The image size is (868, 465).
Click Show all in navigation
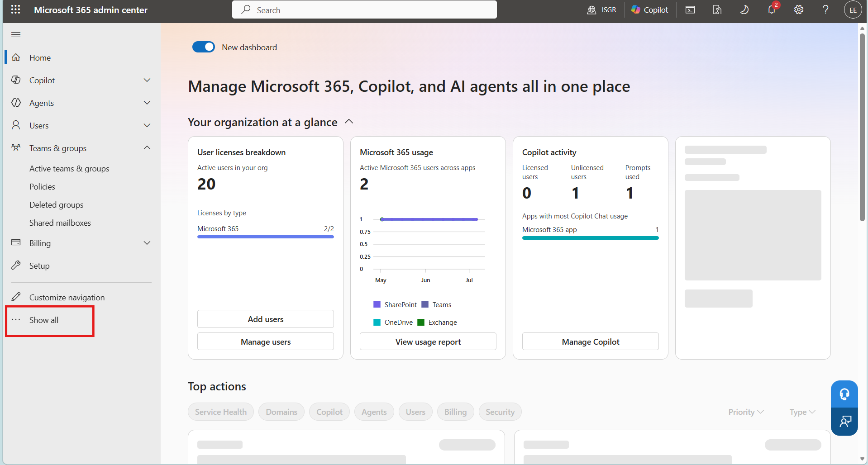[x=44, y=320]
